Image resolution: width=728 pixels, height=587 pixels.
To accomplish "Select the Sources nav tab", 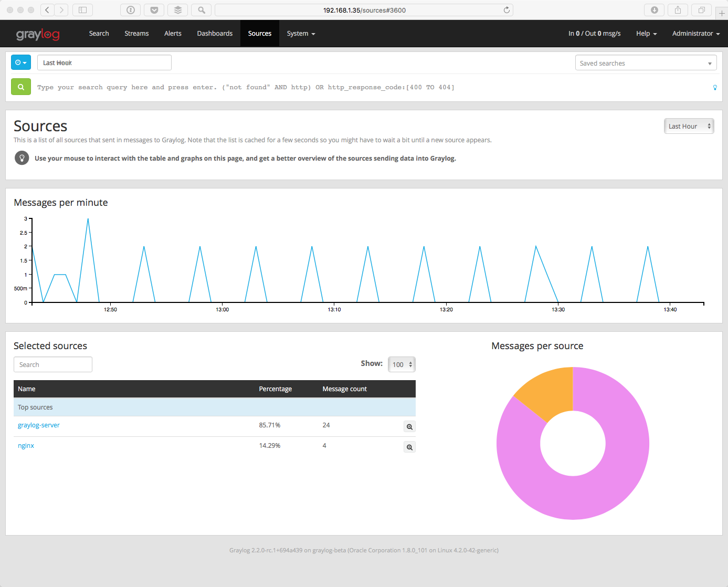I will click(x=260, y=34).
